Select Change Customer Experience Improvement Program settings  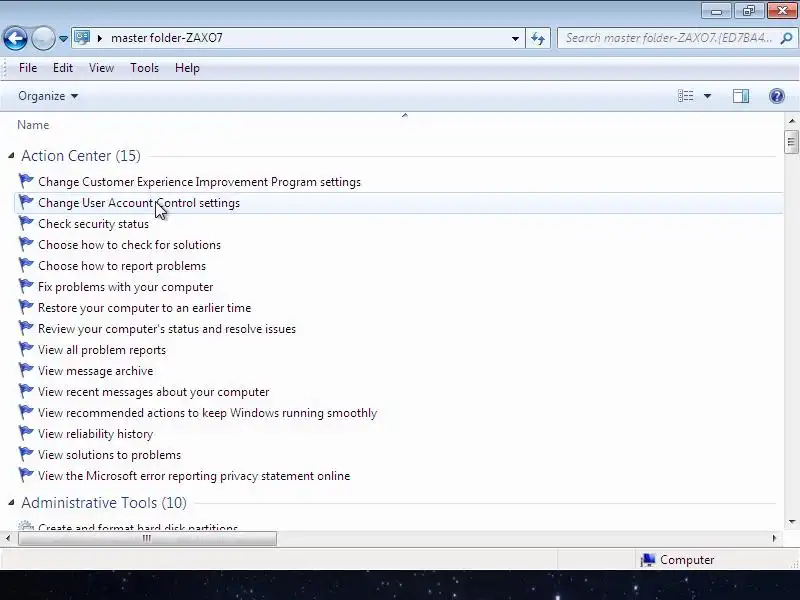[199, 182]
